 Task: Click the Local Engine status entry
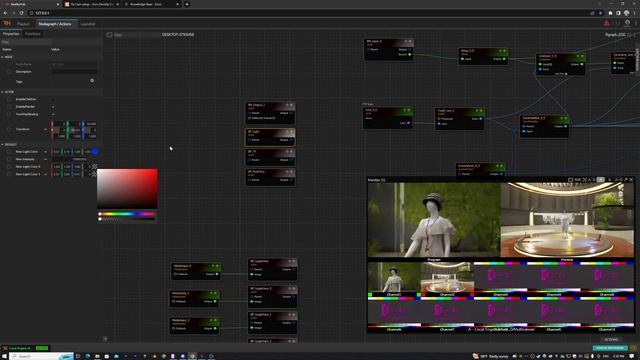[x=20, y=348]
